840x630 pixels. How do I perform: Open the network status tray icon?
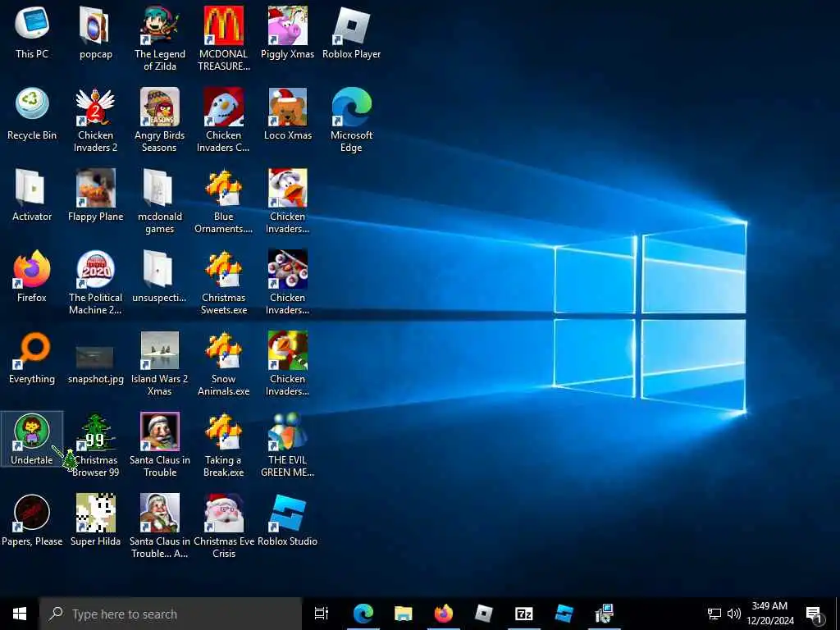714,614
